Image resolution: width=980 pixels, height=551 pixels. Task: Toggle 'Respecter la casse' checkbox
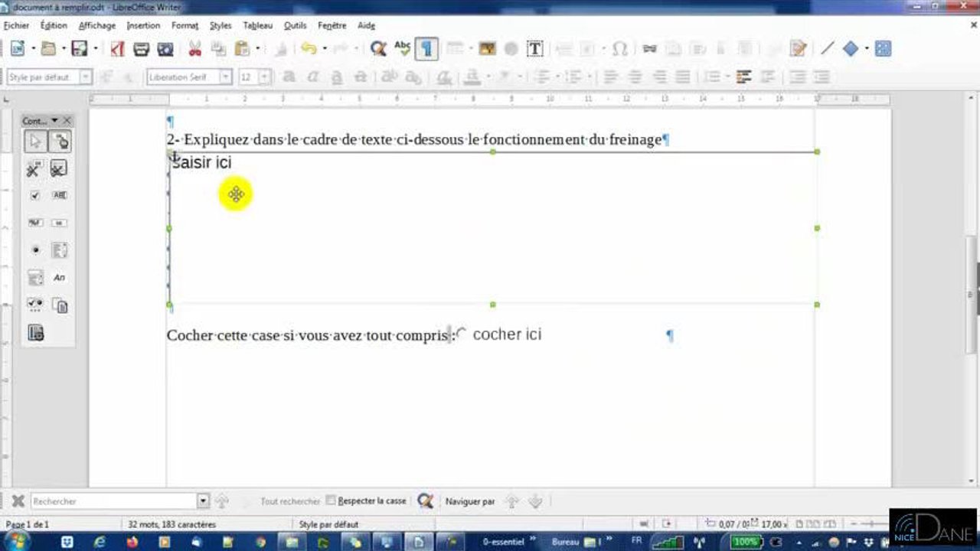[x=331, y=500]
